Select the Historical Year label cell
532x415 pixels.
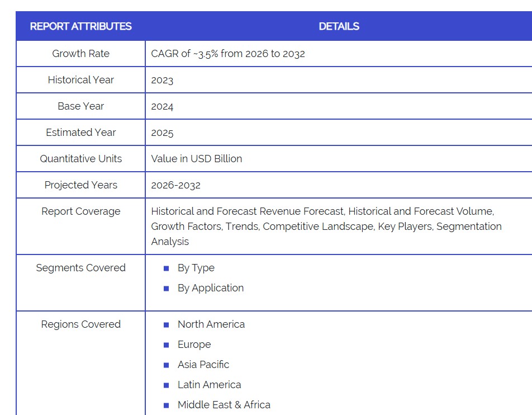click(x=80, y=80)
